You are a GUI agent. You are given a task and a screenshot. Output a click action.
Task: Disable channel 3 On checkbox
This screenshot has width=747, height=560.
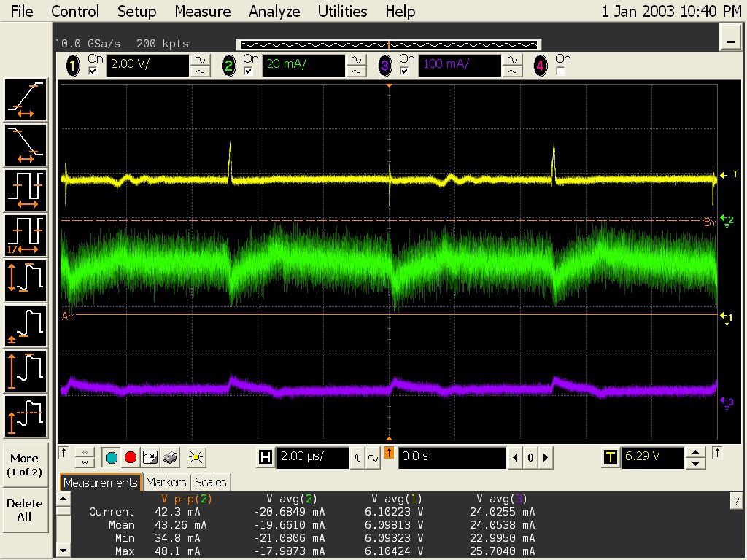click(x=404, y=71)
